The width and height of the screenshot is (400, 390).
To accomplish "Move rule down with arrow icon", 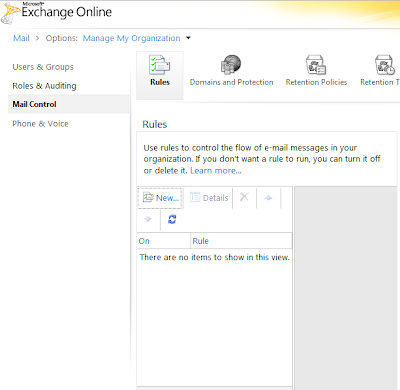I will [x=148, y=219].
